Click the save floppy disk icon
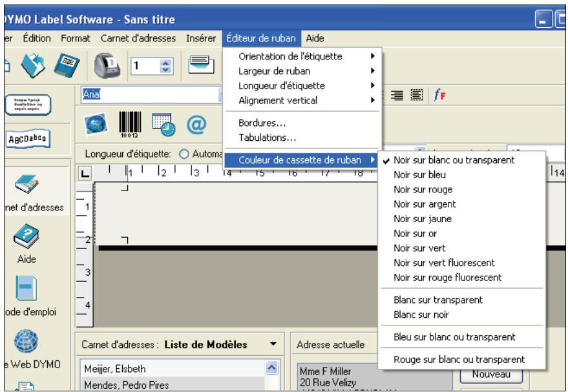 click(67, 65)
